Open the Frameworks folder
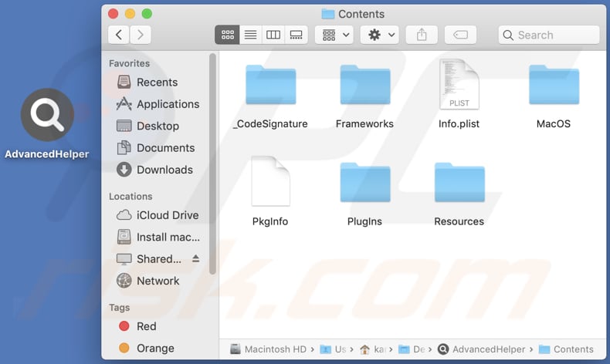This screenshot has height=364, width=610. point(365,85)
